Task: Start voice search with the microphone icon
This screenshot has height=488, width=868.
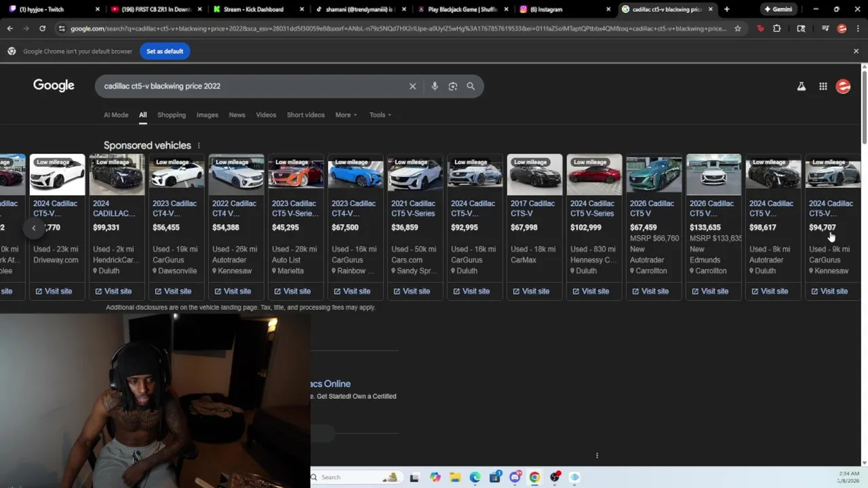Action: (435, 86)
